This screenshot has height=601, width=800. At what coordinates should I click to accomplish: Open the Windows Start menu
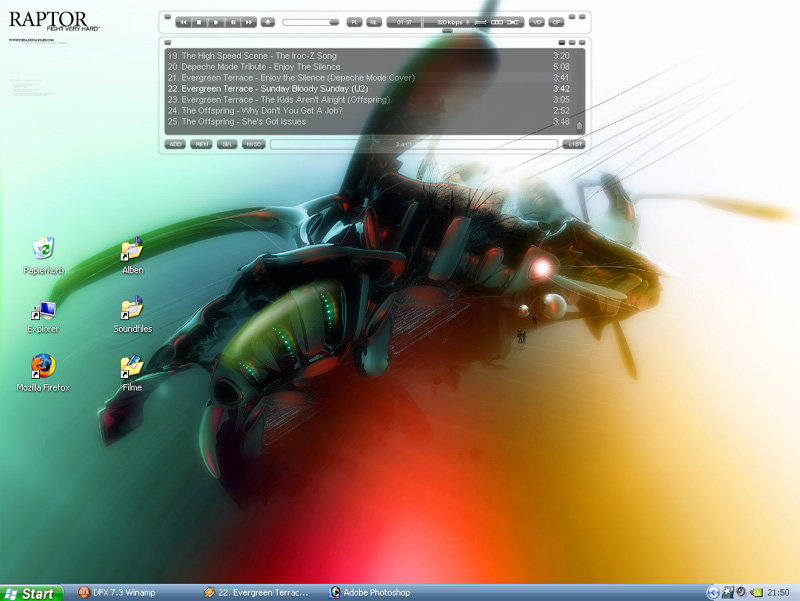pyautogui.click(x=32, y=593)
